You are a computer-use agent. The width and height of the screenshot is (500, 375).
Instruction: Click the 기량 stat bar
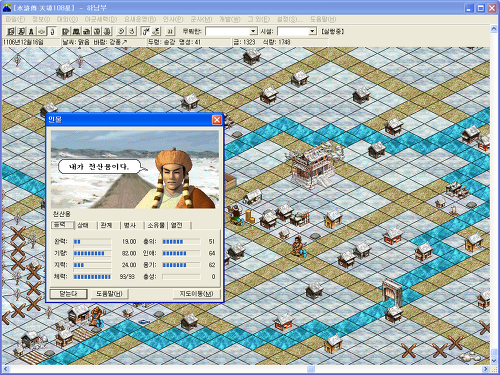[x=92, y=253]
